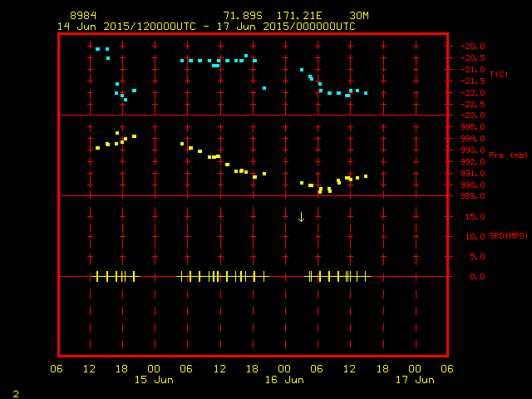Click the frame number 2 below the plot
Viewport: 532px width, 399px height.
16,394
